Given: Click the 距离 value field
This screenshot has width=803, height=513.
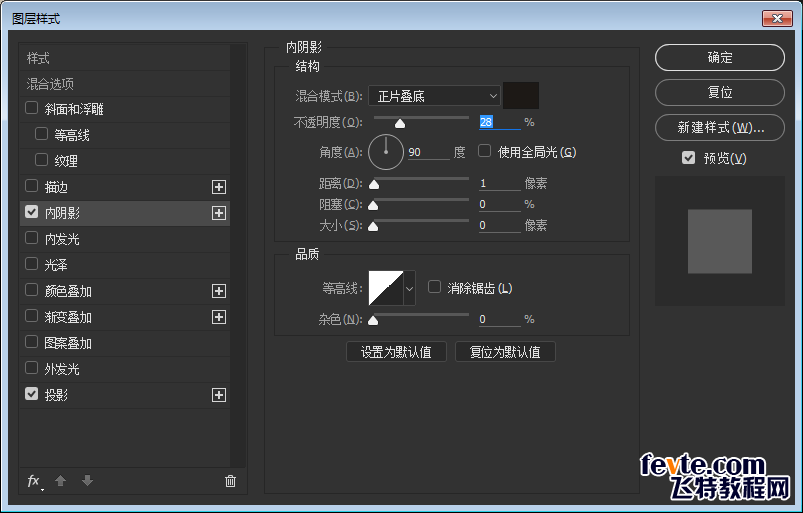Looking at the screenshot, I should (499, 183).
